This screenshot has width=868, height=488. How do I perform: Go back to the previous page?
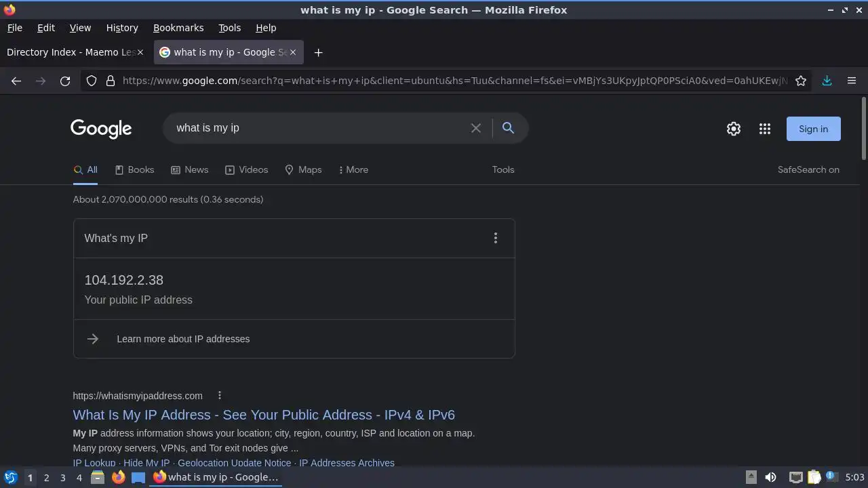[16, 81]
